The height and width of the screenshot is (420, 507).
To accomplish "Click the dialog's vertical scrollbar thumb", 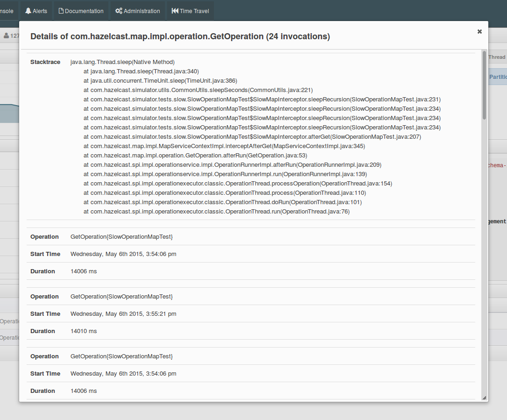I will tap(484, 84).
